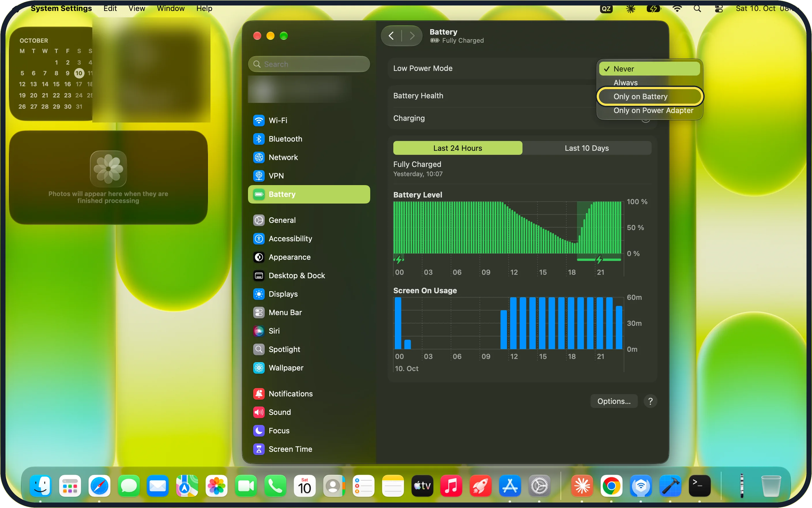Open the View menu
Viewport: 812px width, 508px height.
click(137, 8)
